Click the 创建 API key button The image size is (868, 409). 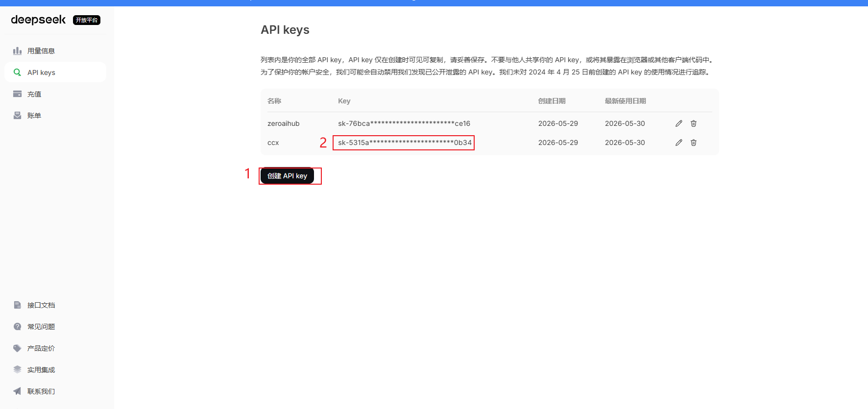pyautogui.click(x=287, y=176)
